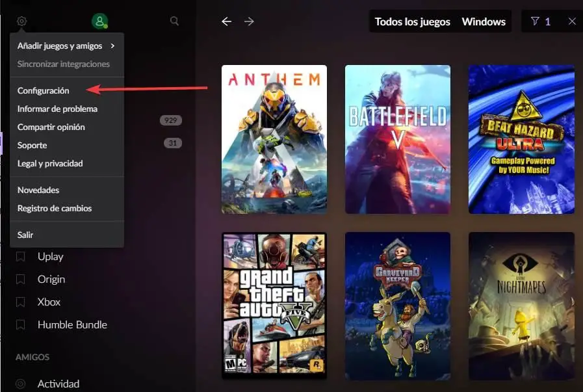Open the Xbox sidebar entry
Viewport: 583px width, 392px height.
[x=49, y=302]
